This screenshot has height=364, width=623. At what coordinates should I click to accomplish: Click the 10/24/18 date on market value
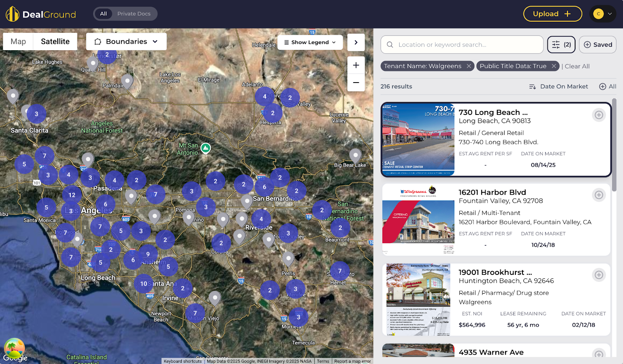(543, 245)
